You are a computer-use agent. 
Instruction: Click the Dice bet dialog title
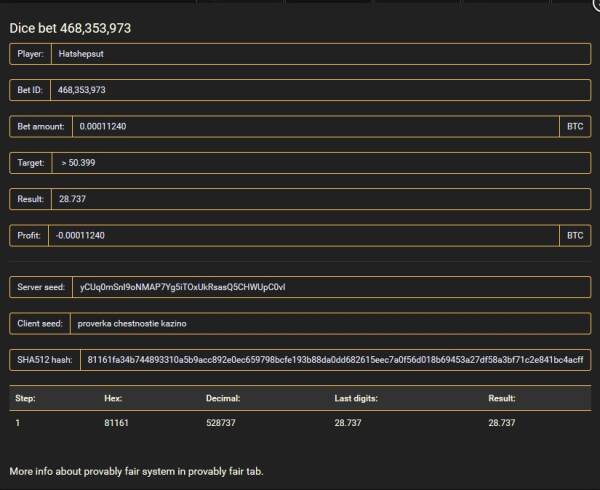(70, 28)
